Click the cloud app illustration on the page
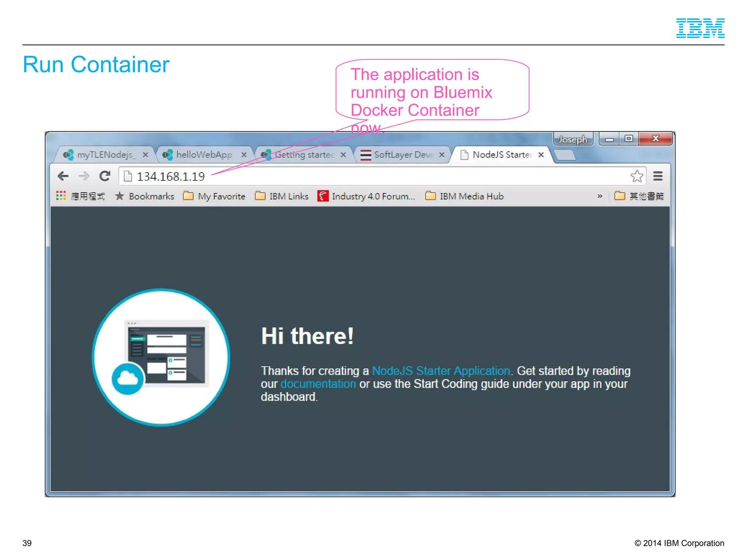This screenshot has width=747, height=560. tap(161, 357)
